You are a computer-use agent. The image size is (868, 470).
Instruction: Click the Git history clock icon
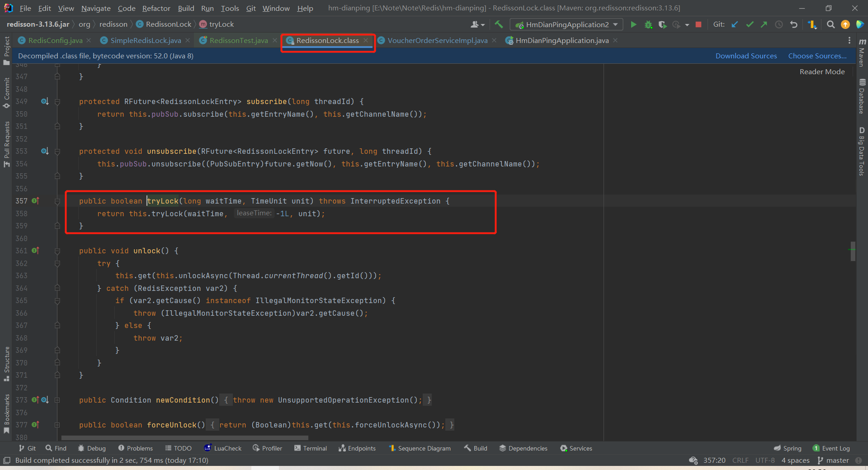[779, 24]
